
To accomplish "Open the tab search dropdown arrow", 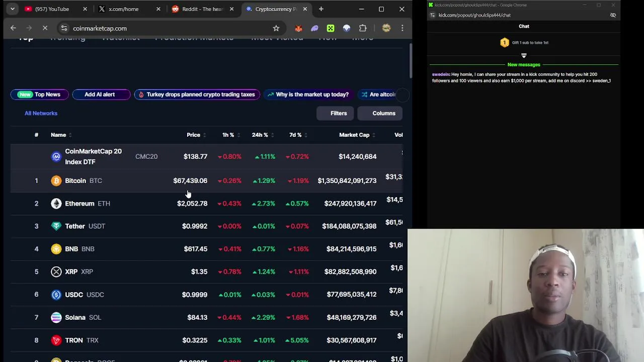I will pyautogui.click(x=12, y=9).
